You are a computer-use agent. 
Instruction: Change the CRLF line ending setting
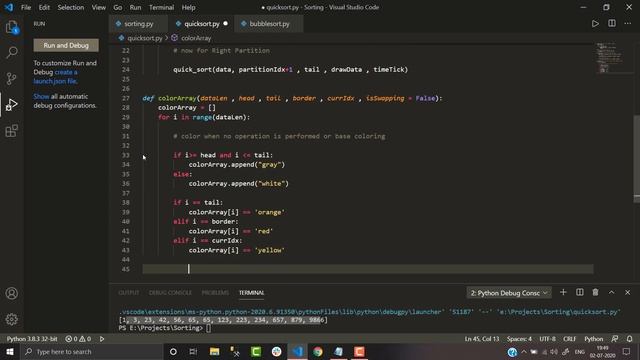(569, 339)
